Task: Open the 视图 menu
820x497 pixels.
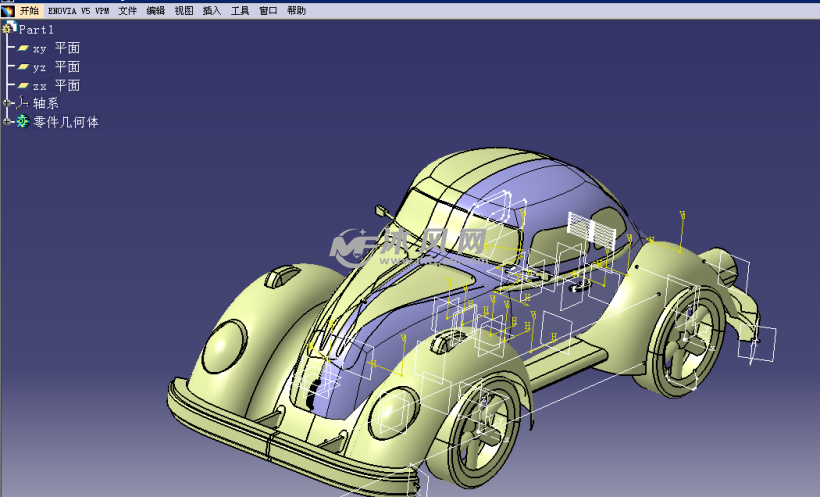Action: [x=184, y=10]
